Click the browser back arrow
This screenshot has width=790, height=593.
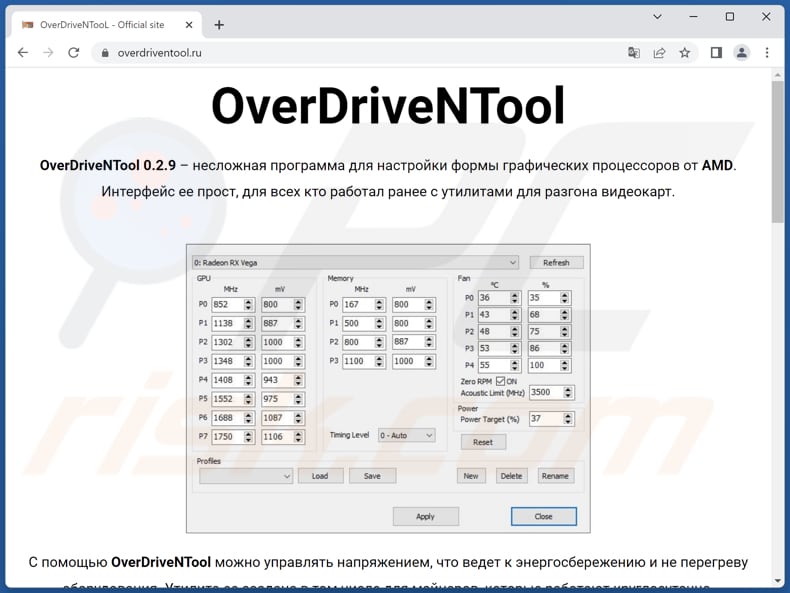point(22,53)
